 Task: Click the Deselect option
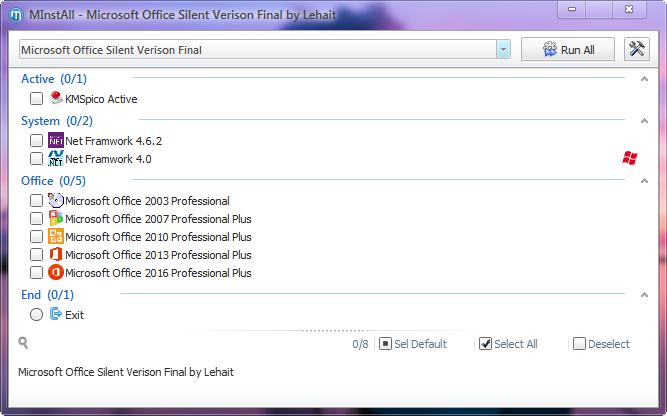click(601, 344)
